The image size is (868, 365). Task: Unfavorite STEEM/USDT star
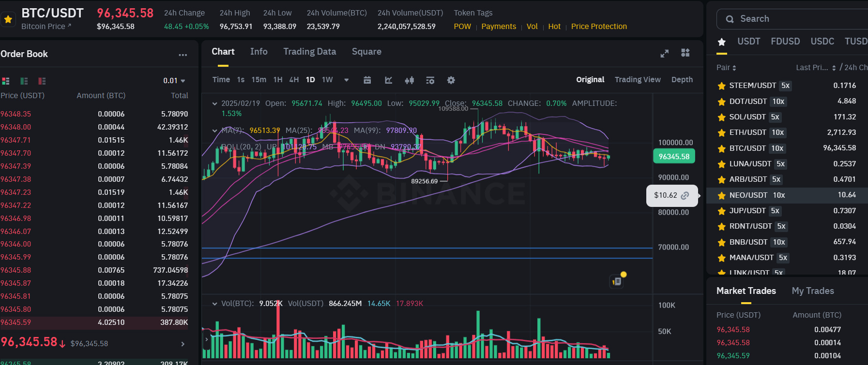[x=721, y=86]
